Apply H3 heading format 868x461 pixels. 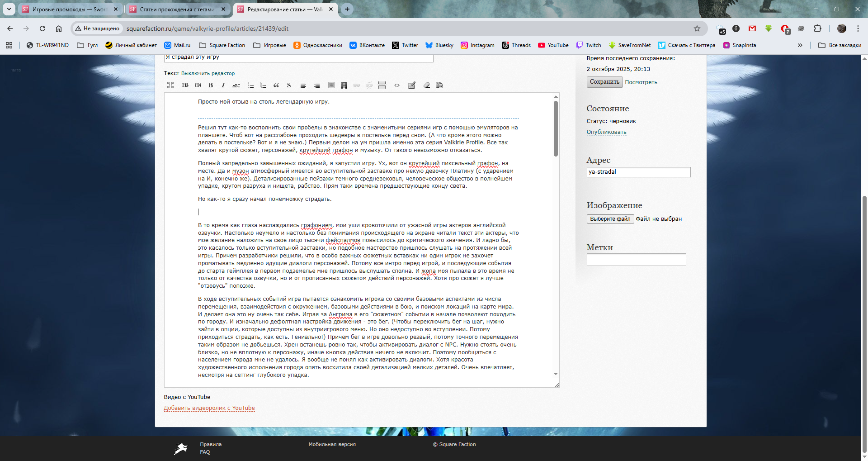point(185,85)
